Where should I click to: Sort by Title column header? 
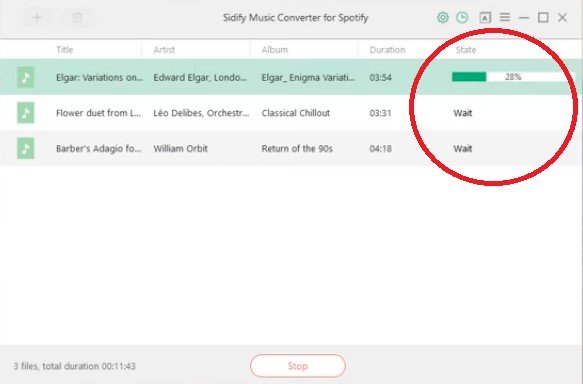65,50
